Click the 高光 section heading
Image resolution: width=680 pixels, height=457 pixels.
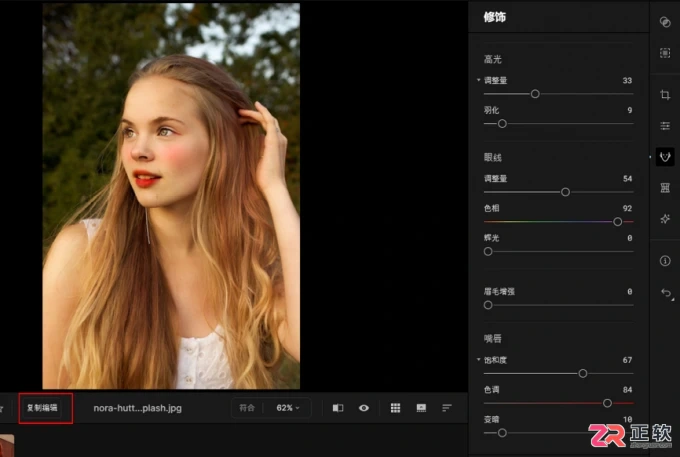[493, 59]
